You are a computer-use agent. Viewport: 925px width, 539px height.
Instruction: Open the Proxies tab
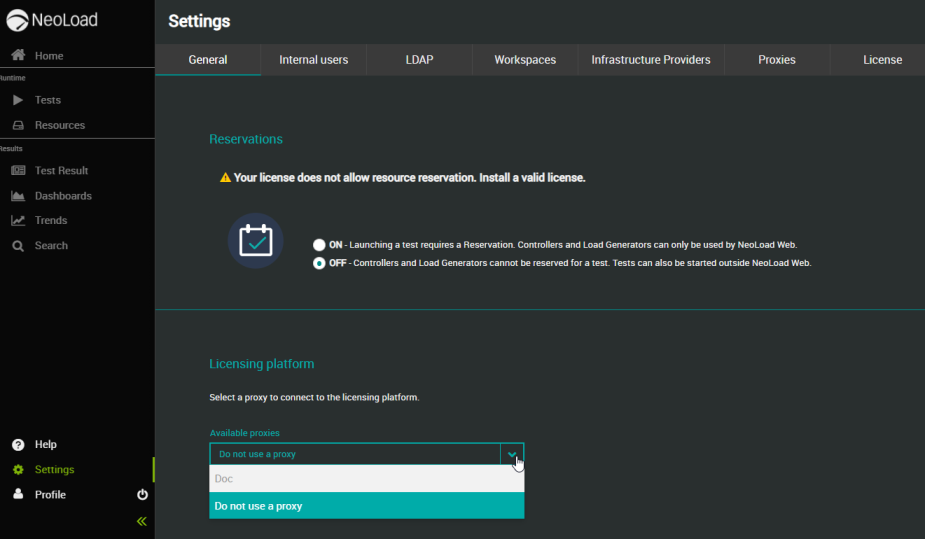tap(776, 60)
